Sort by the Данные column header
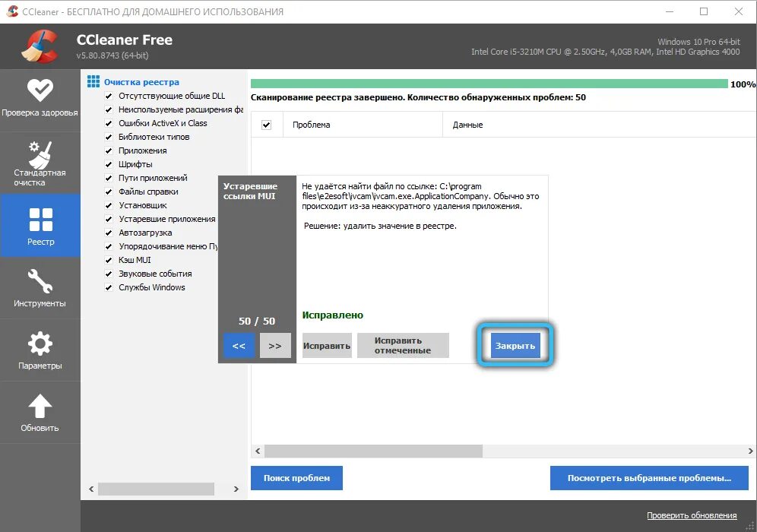757x532 pixels. pyautogui.click(x=599, y=125)
